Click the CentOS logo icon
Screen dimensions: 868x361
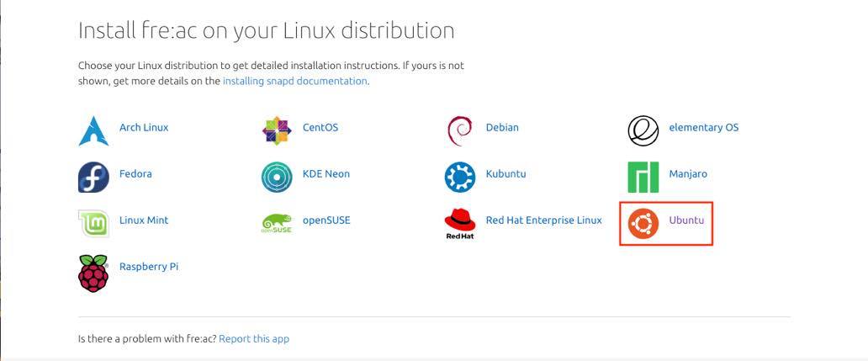277,130
